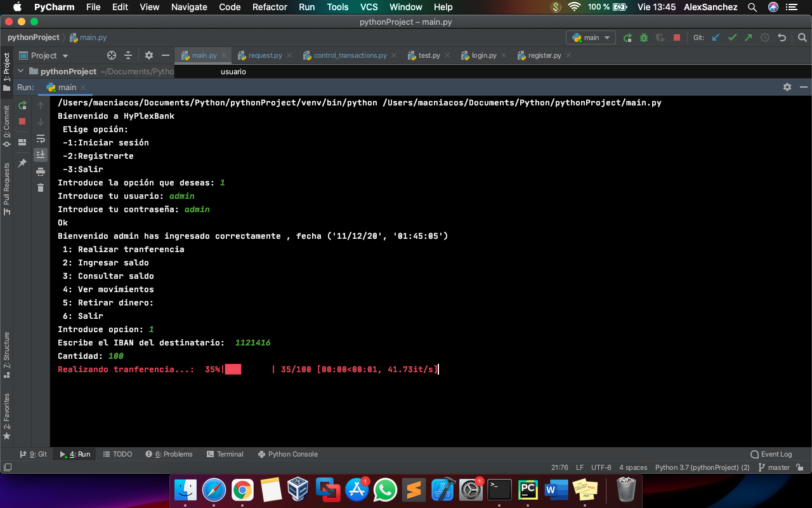Collapse all icon in Project panel
The width and height of the screenshot is (812, 508).
[x=128, y=55]
